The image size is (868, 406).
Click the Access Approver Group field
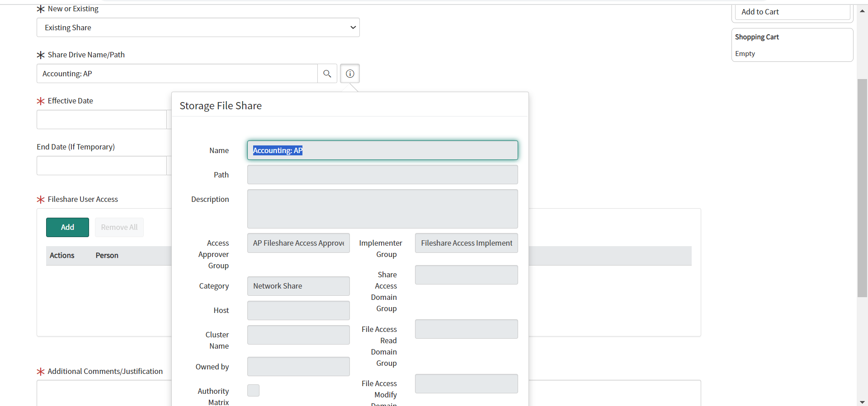(298, 243)
